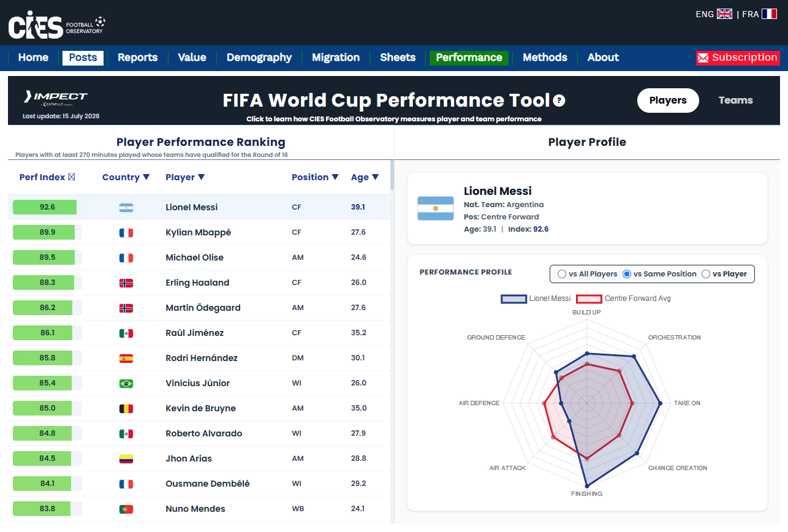Click the Brazil flag in Vinícius Júnior's row
The width and height of the screenshot is (788, 532).
tap(126, 384)
